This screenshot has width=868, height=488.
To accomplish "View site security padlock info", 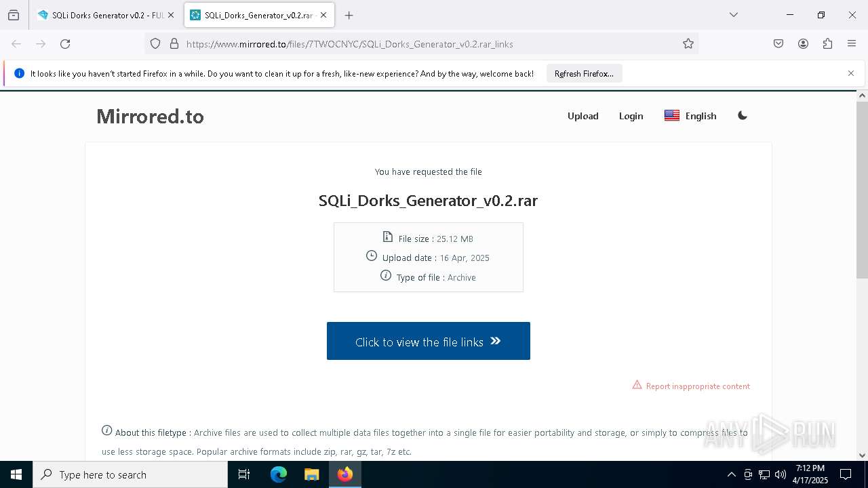I will (174, 44).
